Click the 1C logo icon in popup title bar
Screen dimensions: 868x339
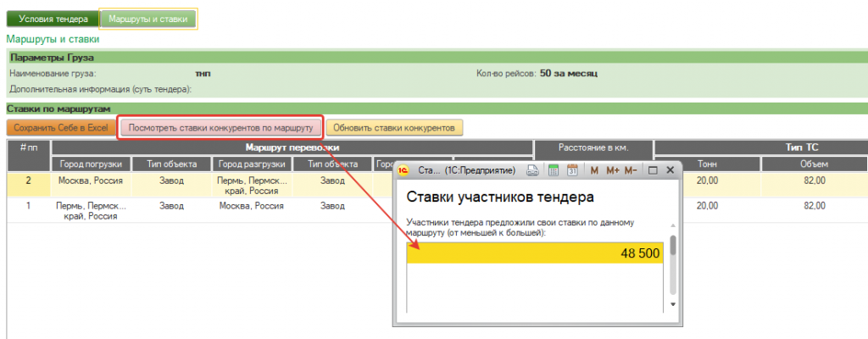click(404, 170)
